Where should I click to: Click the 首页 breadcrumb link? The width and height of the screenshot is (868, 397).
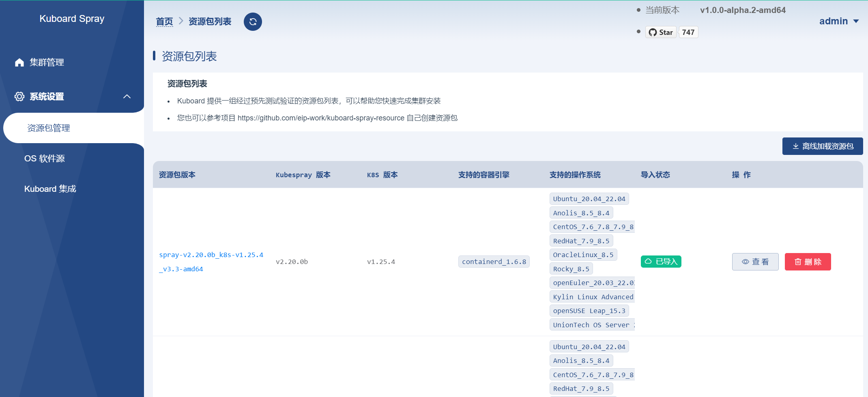pyautogui.click(x=164, y=21)
